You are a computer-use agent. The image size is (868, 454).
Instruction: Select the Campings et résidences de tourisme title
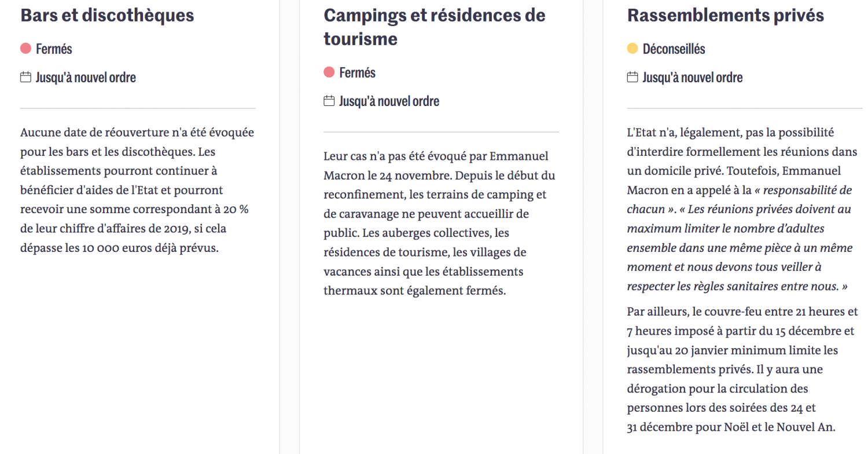(x=435, y=27)
